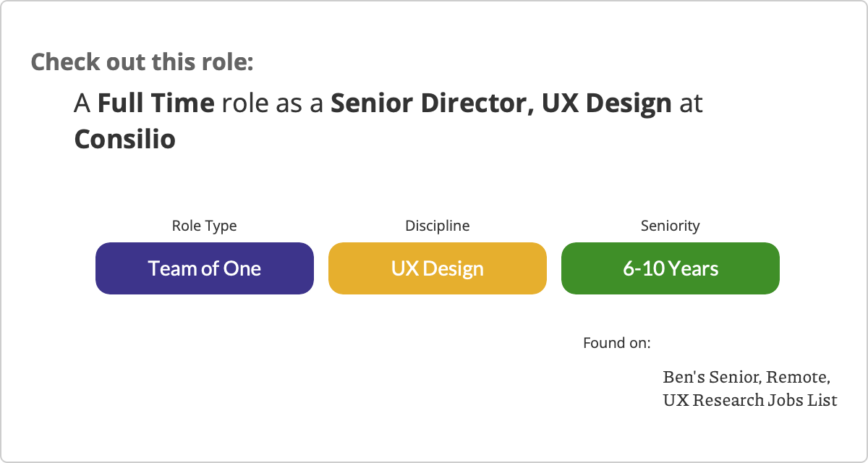Click the Discipline label
868x463 pixels.
[x=437, y=226]
